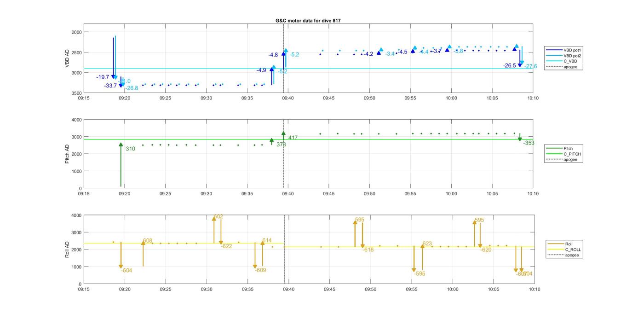Click the '-3.4' data label

click(390, 54)
